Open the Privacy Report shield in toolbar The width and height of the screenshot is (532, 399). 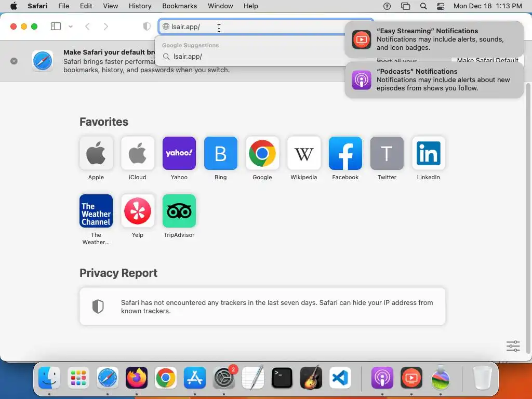tap(147, 26)
